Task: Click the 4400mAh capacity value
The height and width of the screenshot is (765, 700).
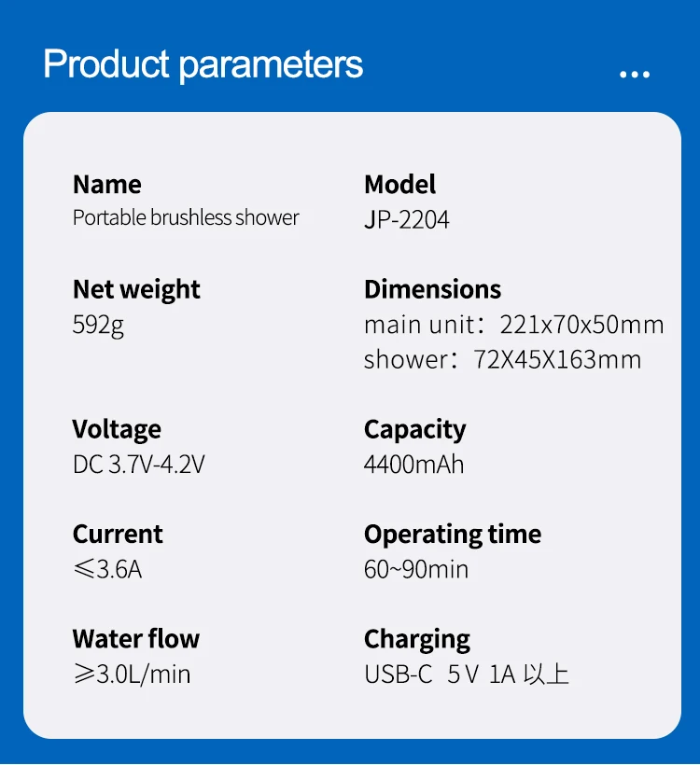Action: [x=413, y=465]
